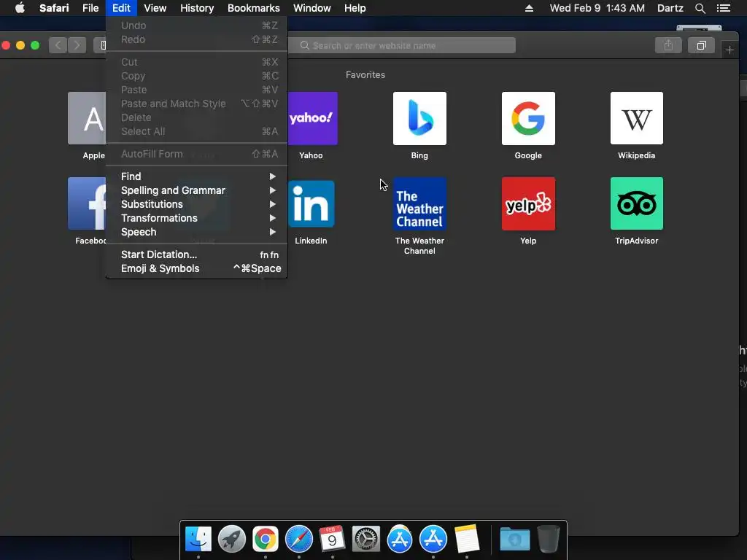Viewport: 747px width, 560px height.
Task: Add a new tab with the plus button
Action: pos(729,50)
